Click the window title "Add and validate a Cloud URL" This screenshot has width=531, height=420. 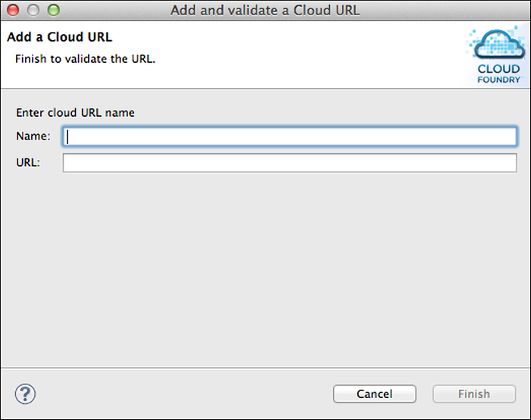click(265, 11)
